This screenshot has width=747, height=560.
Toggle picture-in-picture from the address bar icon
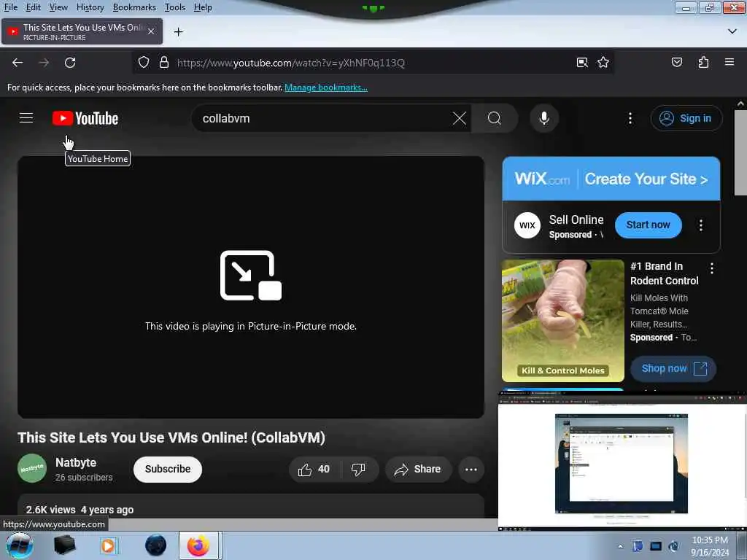click(582, 63)
